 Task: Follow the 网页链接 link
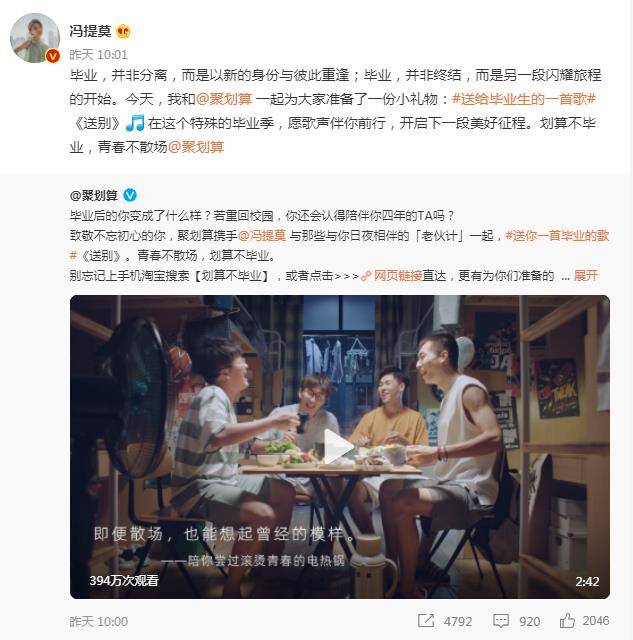coord(398,276)
